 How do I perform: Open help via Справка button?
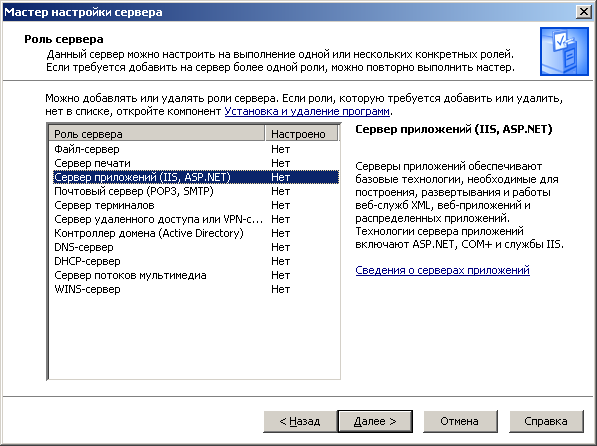tap(546, 421)
